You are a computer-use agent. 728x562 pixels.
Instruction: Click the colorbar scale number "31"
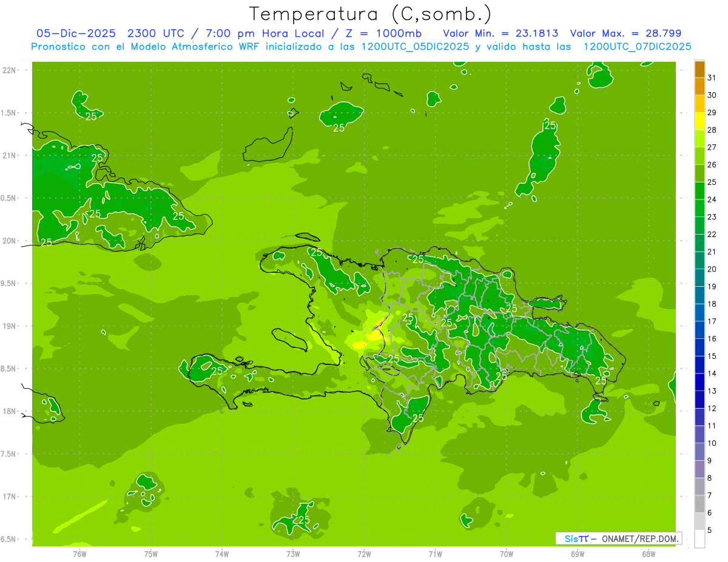coord(712,78)
